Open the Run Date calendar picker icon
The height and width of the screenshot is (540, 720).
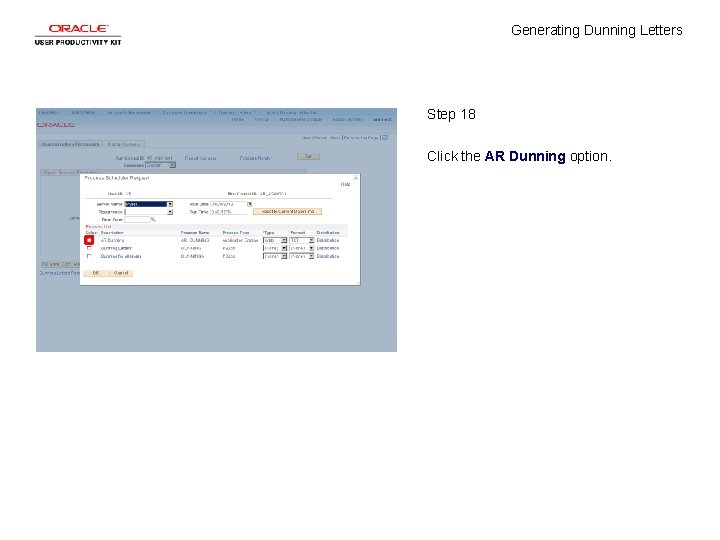pos(250,204)
